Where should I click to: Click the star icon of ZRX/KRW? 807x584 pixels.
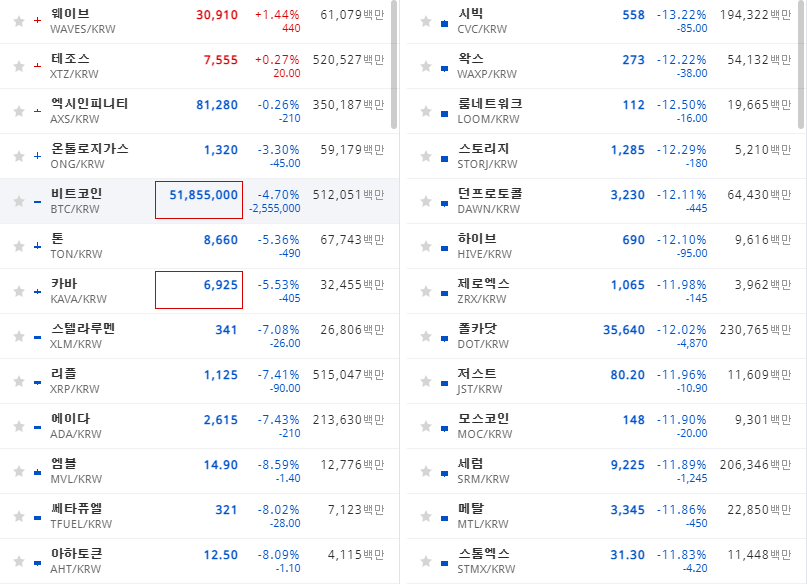[426, 291]
